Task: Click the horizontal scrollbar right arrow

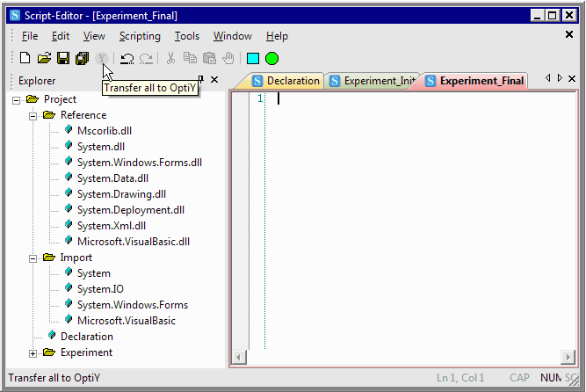Action: point(569,357)
